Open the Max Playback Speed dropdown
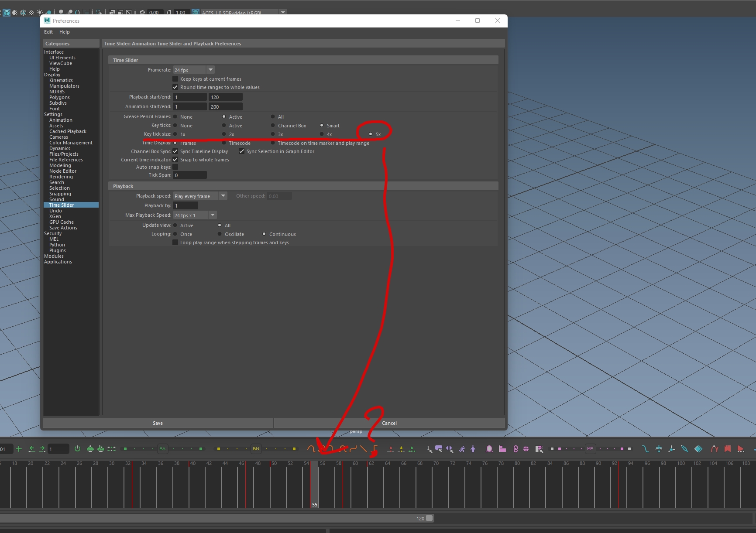The image size is (756, 533). click(213, 215)
